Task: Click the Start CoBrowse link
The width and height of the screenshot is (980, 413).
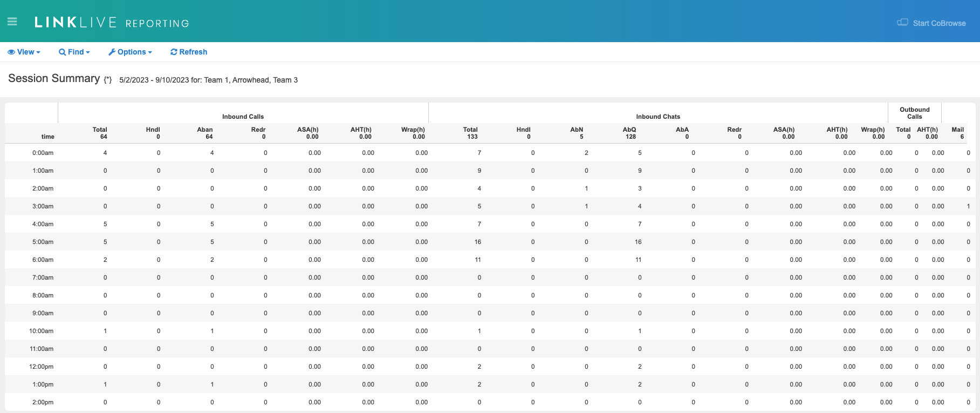Action: 939,23
